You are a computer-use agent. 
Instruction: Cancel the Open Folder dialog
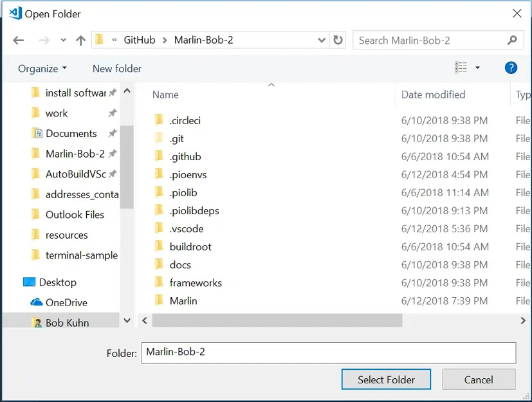click(479, 379)
